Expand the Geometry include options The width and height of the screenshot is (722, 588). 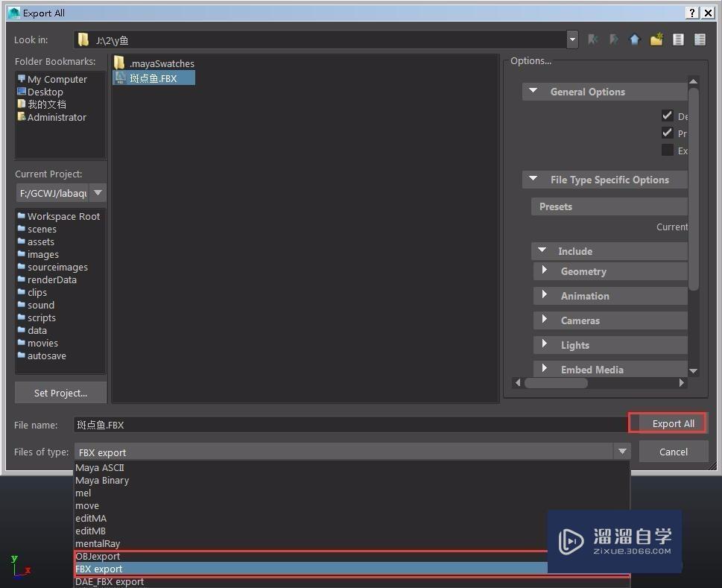click(x=544, y=271)
